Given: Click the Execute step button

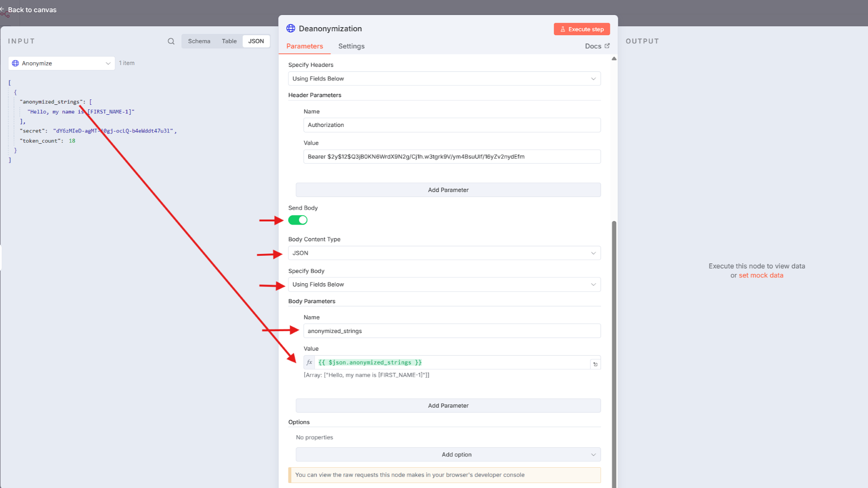Looking at the screenshot, I should pos(581,29).
